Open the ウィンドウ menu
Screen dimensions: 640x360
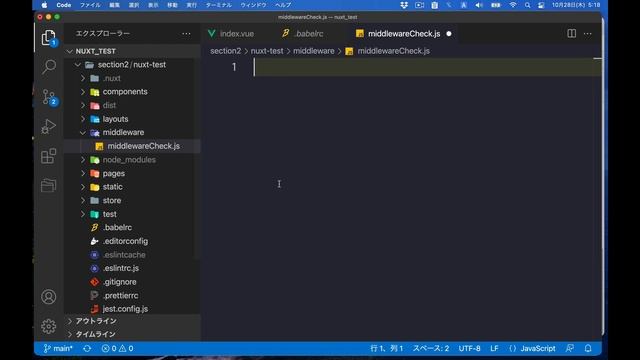click(253, 5)
